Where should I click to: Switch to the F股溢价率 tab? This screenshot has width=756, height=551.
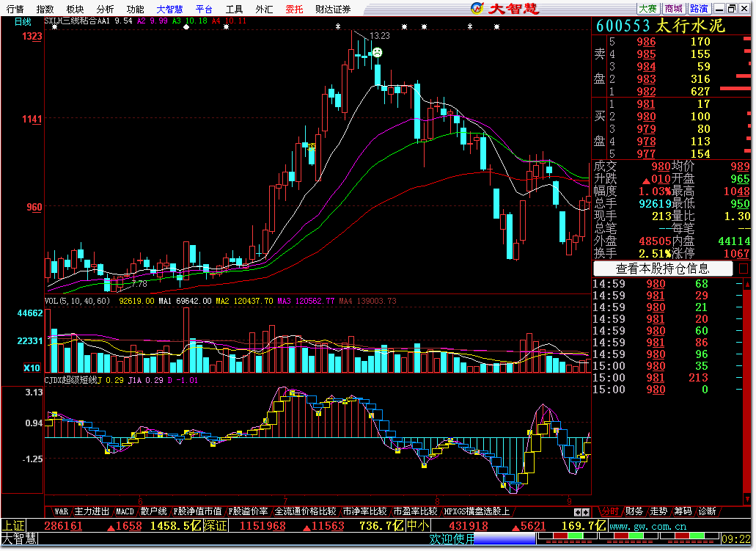249,511
